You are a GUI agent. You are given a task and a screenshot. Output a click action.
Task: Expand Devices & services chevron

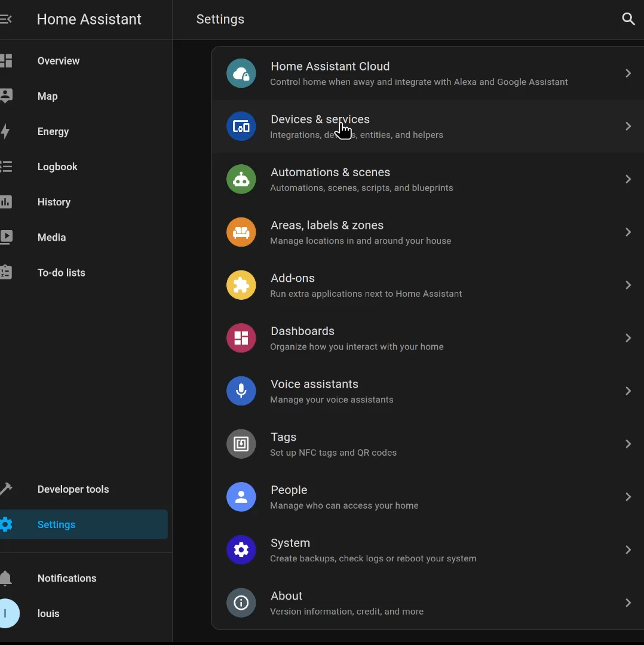(x=628, y=126)
